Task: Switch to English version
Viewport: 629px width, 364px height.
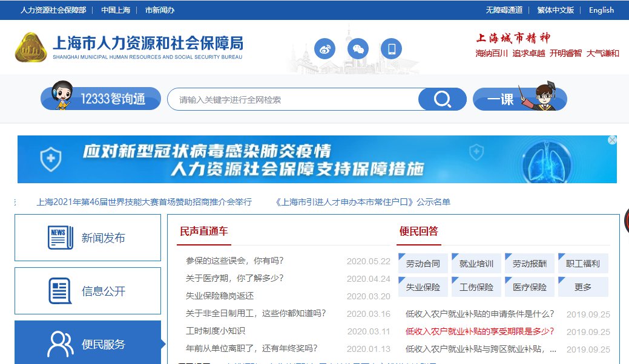Action: pyautogui.click(x=601, y=10)
